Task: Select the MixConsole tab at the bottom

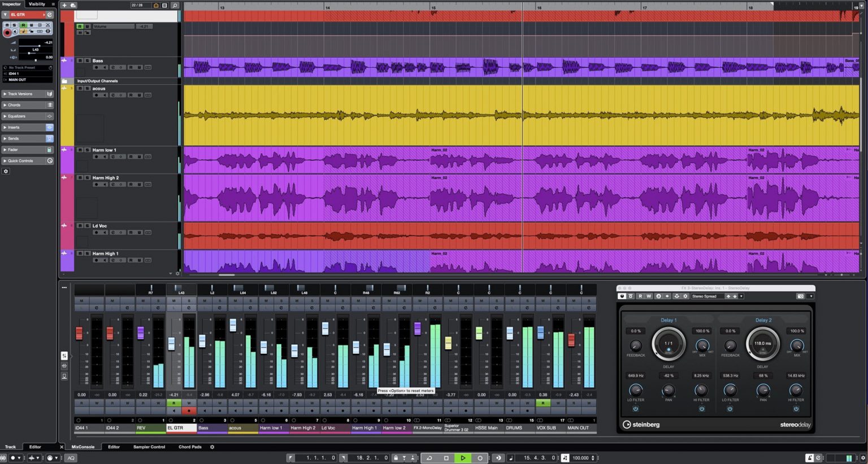Action: click(83, 446)
